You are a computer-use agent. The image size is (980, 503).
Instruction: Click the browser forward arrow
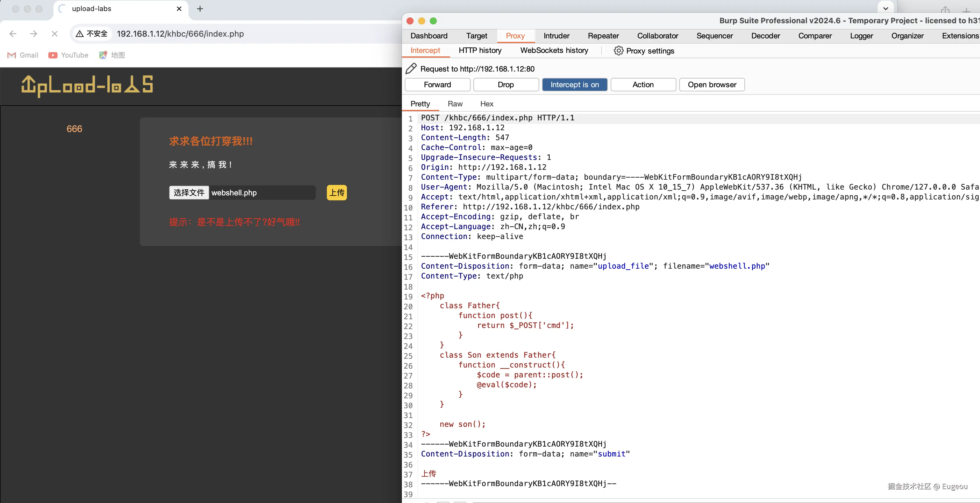click(33, 34)
